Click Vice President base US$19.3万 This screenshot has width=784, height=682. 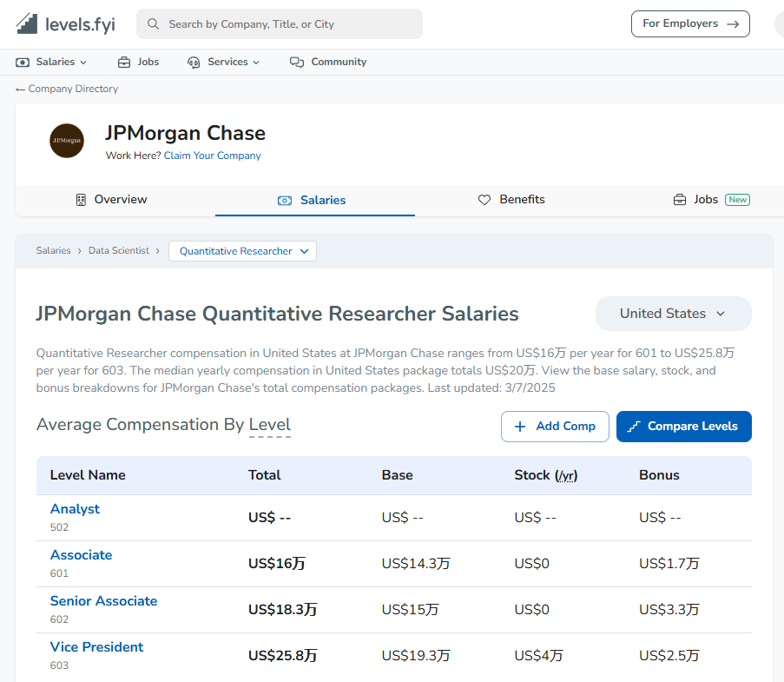click(x=416, y=656)
